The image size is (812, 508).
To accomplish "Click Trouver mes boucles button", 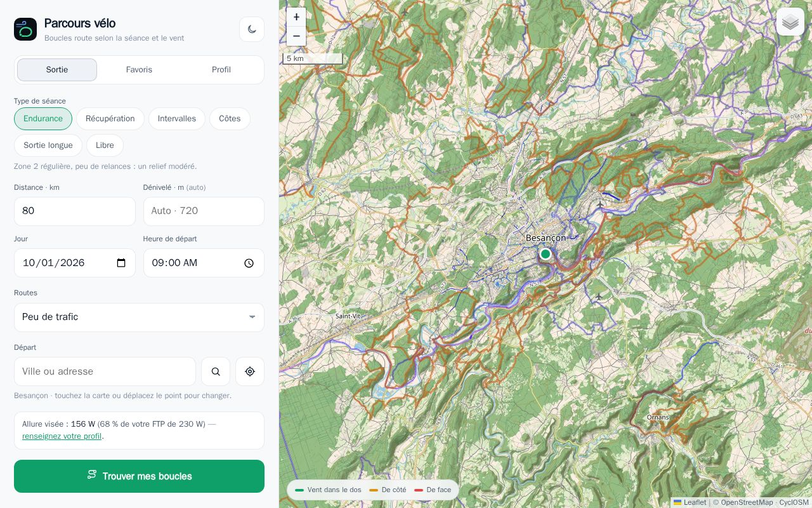I will (x=139, y=476).
